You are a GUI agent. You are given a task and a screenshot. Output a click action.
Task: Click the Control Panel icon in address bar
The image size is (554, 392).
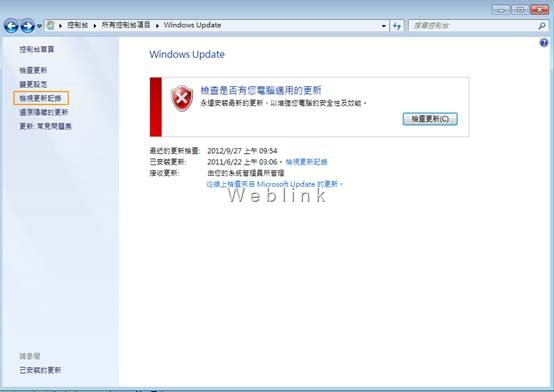coord(51,25)
